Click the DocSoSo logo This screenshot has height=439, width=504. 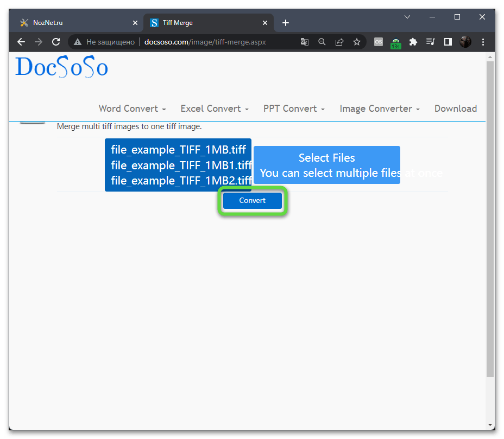pyautogui.click(x=62, y=67)
